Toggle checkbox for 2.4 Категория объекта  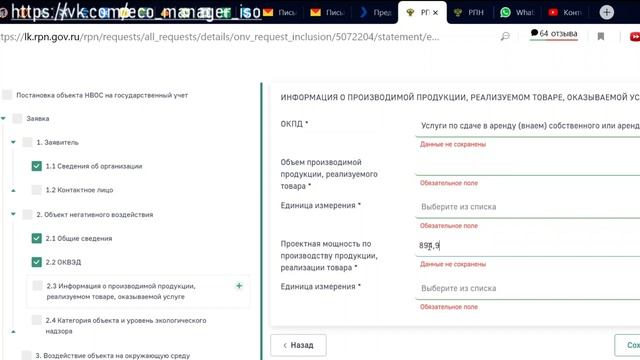[x=36, y=320]
